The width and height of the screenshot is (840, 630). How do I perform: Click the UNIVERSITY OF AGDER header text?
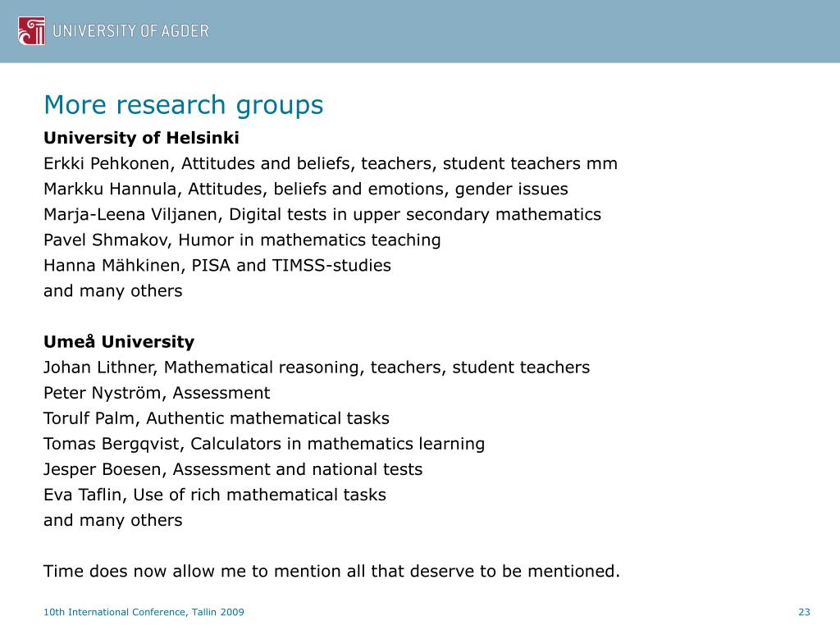click(130, 31)
